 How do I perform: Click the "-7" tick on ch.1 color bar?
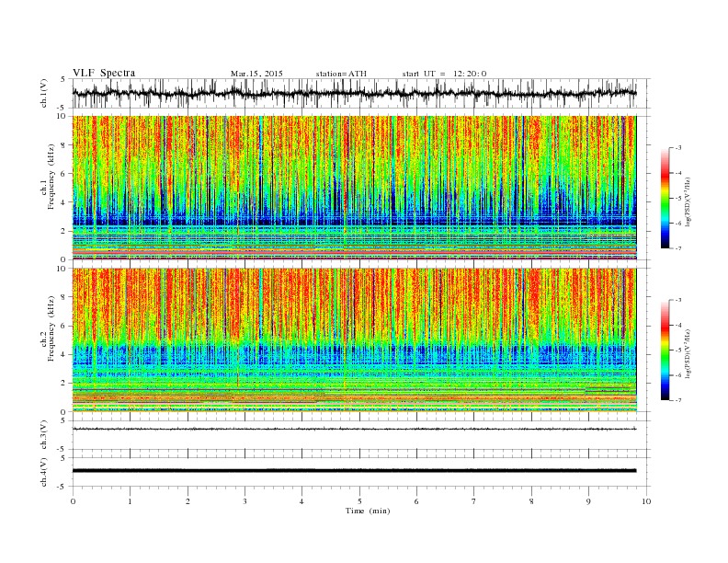pos(677,248)
